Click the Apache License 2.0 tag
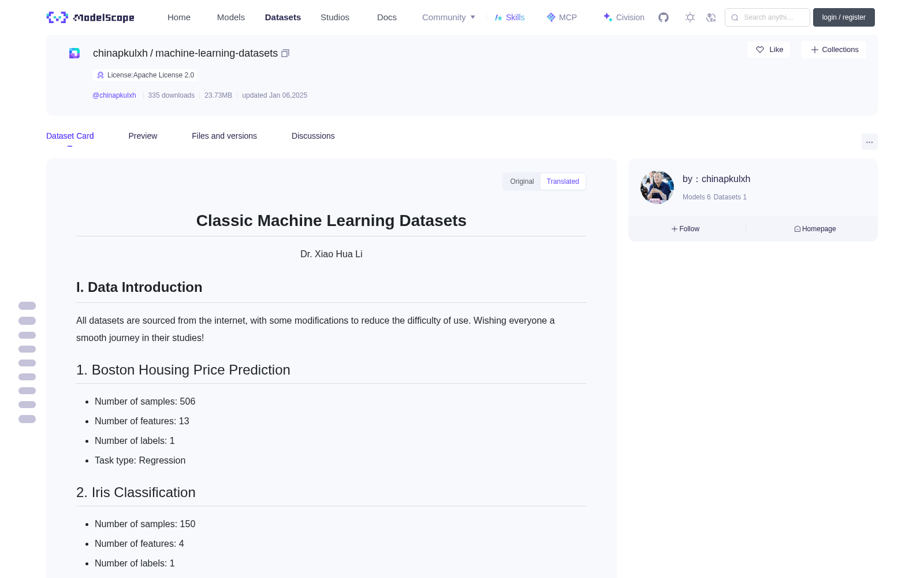924x578 pixels. 145,75
